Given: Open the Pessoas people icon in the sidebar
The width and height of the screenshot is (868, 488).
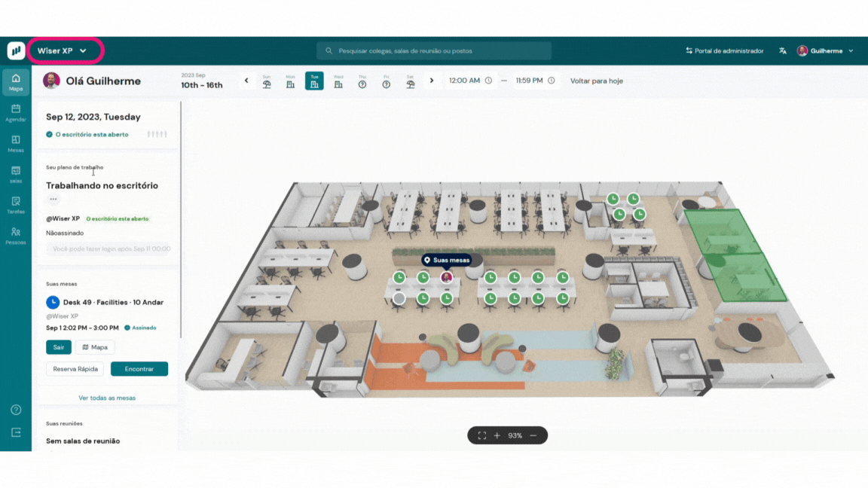Looking at the screenshot, I should pos(16,236).
